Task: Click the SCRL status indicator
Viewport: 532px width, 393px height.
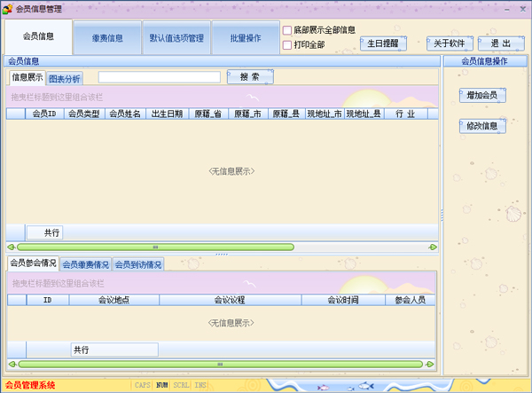Action: pos(181,385)
